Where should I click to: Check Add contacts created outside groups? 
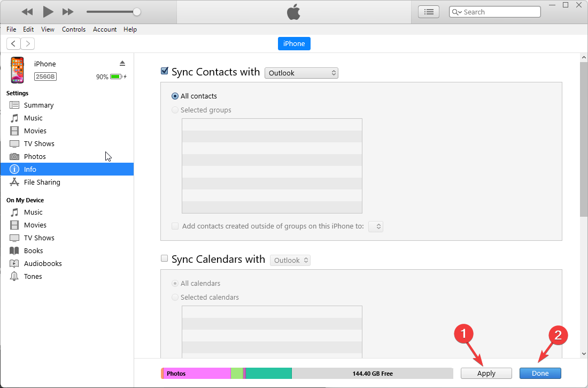pyautogui.click(x=175, y=226)
